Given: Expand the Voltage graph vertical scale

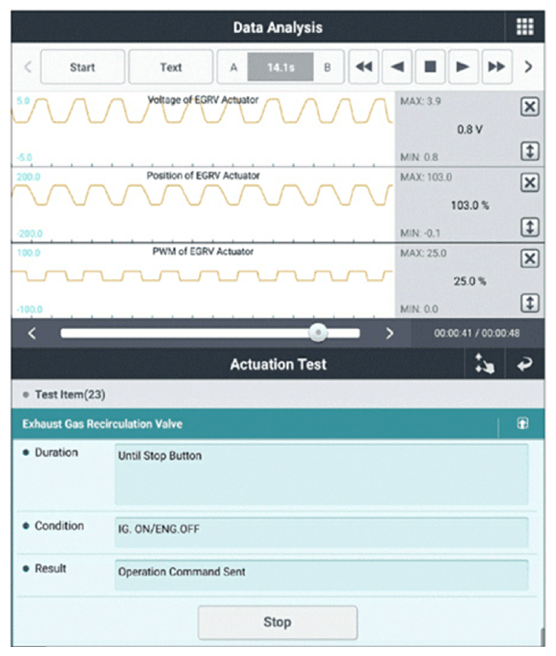Looking at the screenshot, I should click(530, 151).
